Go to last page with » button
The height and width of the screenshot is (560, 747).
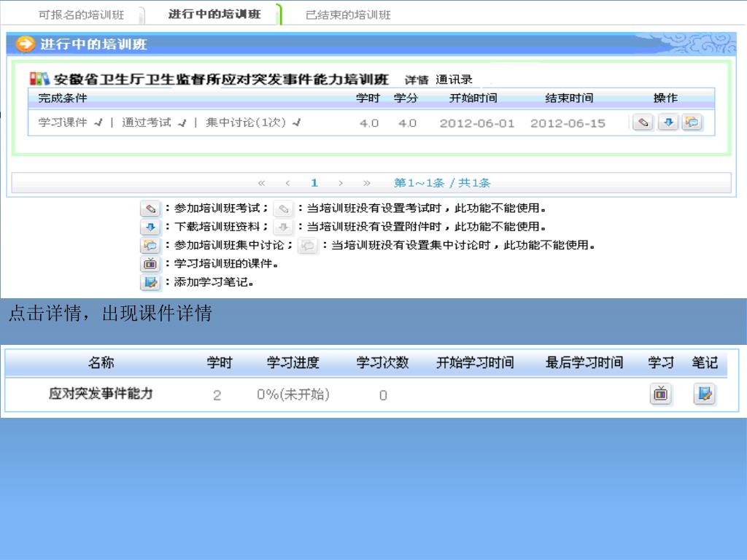coord(366,183)
